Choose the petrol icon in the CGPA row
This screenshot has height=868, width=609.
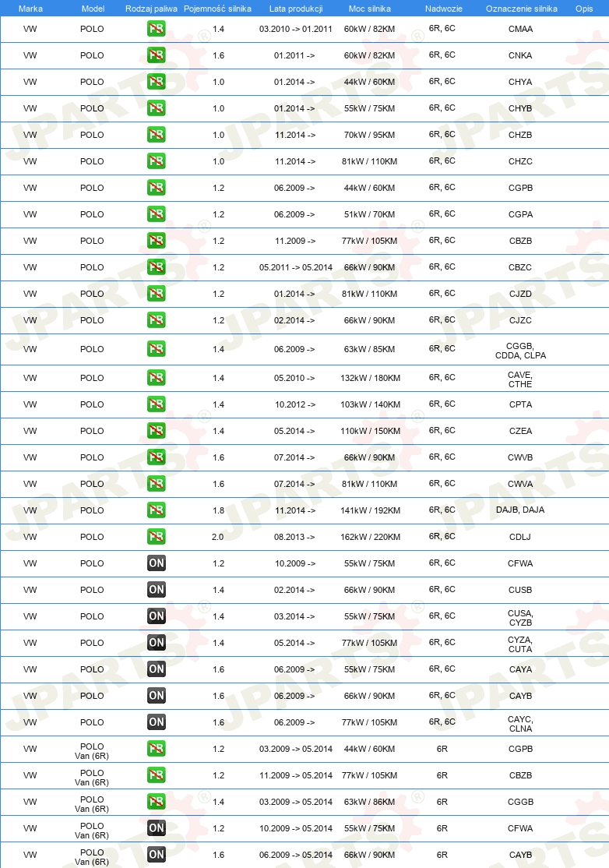[x=157, y=214]
